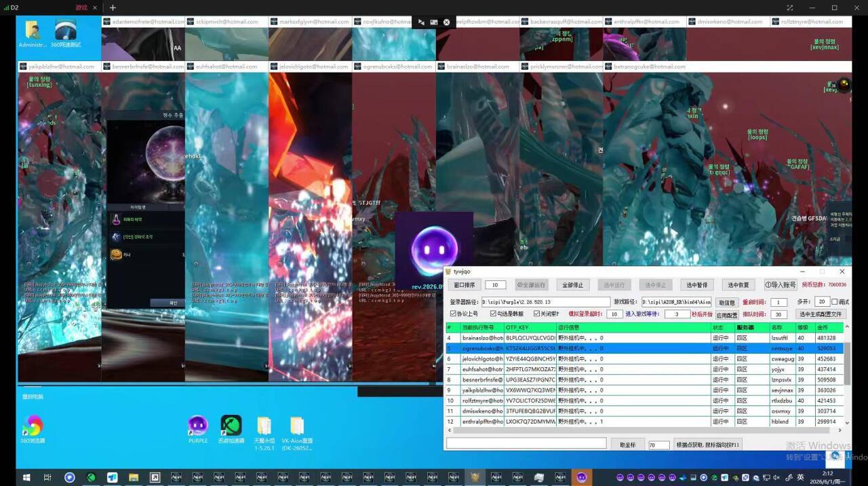Click the purple PURPLE launcher splash logo
This screenshot has width=868, height=486.
pyautogui.click(x=434, y=250)
